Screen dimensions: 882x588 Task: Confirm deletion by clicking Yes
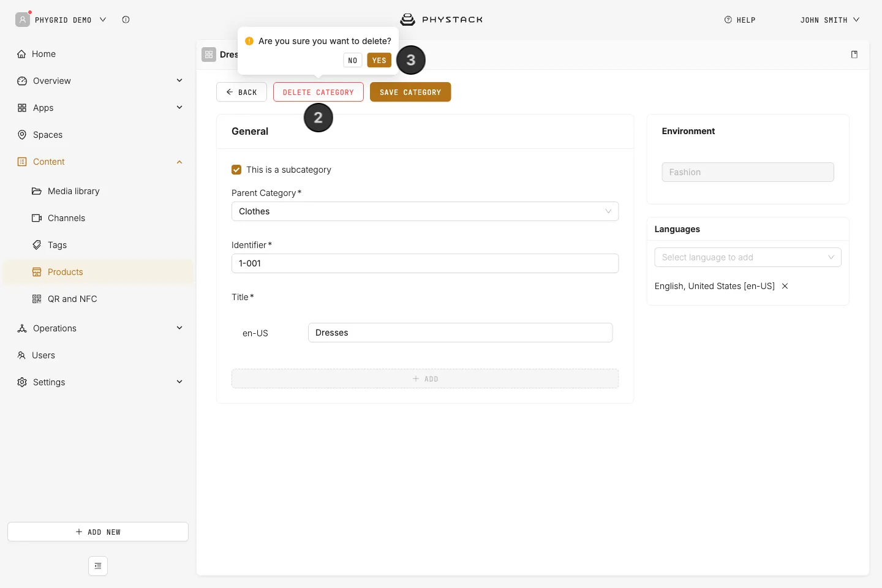point(379,60)
